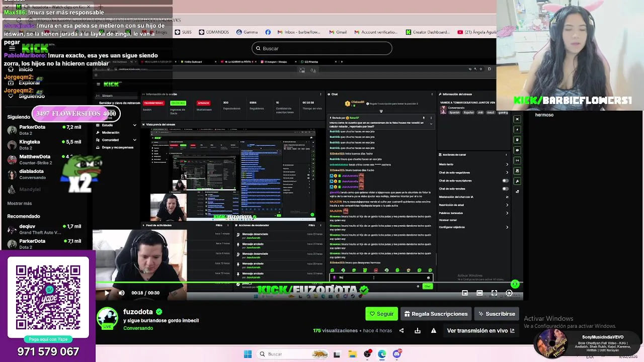This screenshot has height=362, width=644.
Task: Open Inbox - barbieflow Gmail bookmark
Action: pos(299,32)
